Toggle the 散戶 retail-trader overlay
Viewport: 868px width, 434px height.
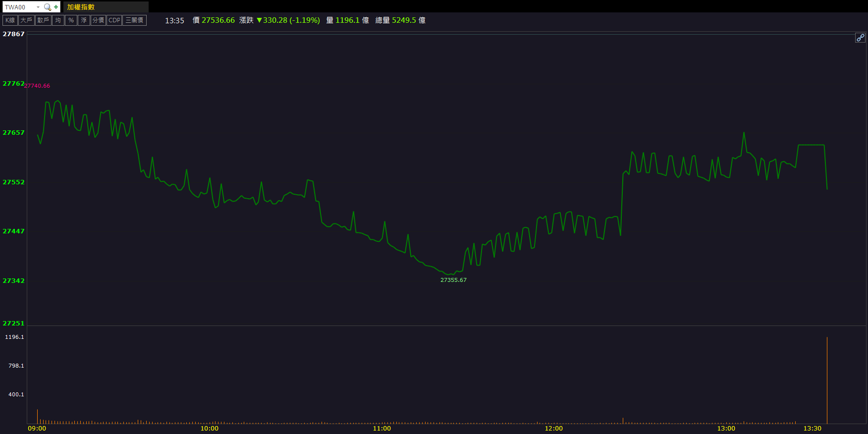pyautogui.click(x=43, y=20)
